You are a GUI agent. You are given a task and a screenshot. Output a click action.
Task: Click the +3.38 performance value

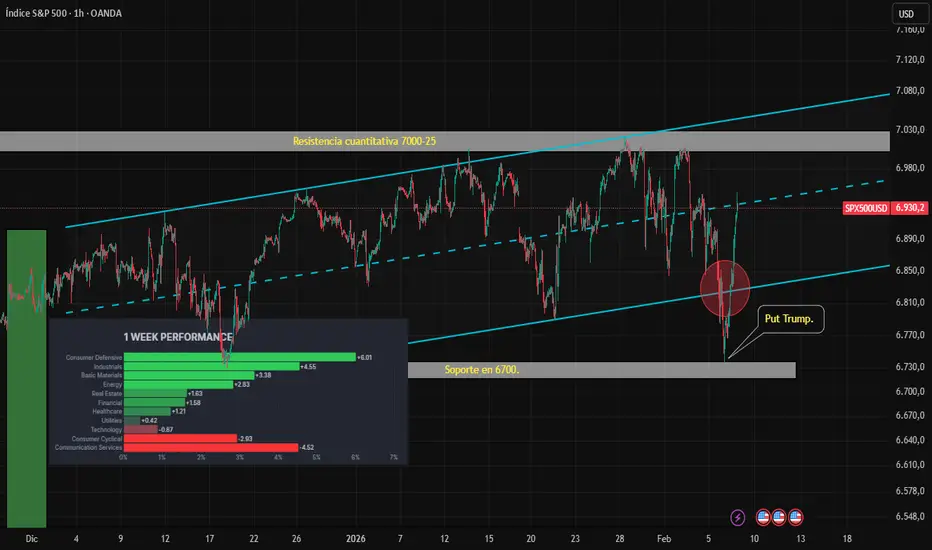point(263,375)
